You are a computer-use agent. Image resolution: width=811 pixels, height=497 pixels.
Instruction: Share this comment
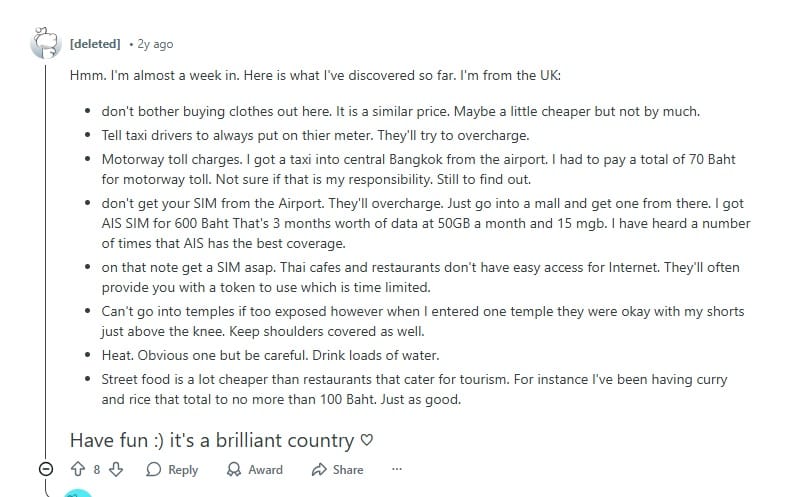click(337, 469)
